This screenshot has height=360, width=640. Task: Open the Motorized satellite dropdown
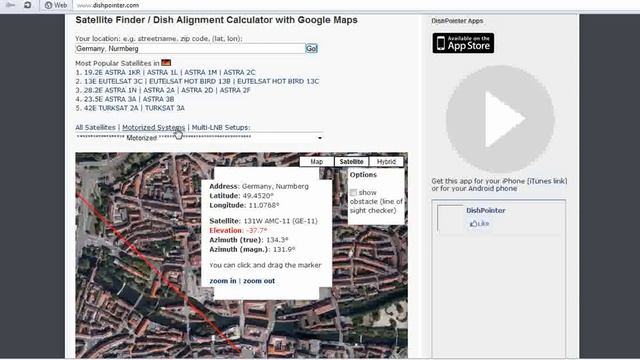tap(200, 138)
